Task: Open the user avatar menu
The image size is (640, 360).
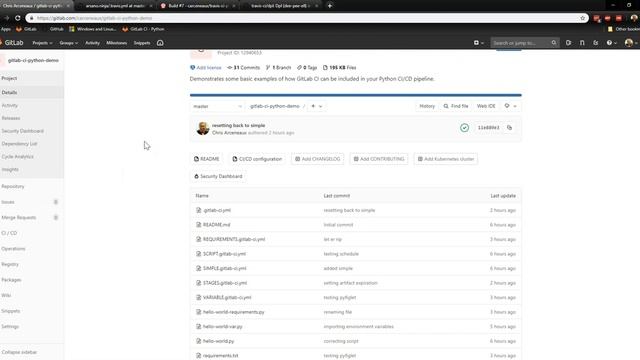Action: click(631, 43)
